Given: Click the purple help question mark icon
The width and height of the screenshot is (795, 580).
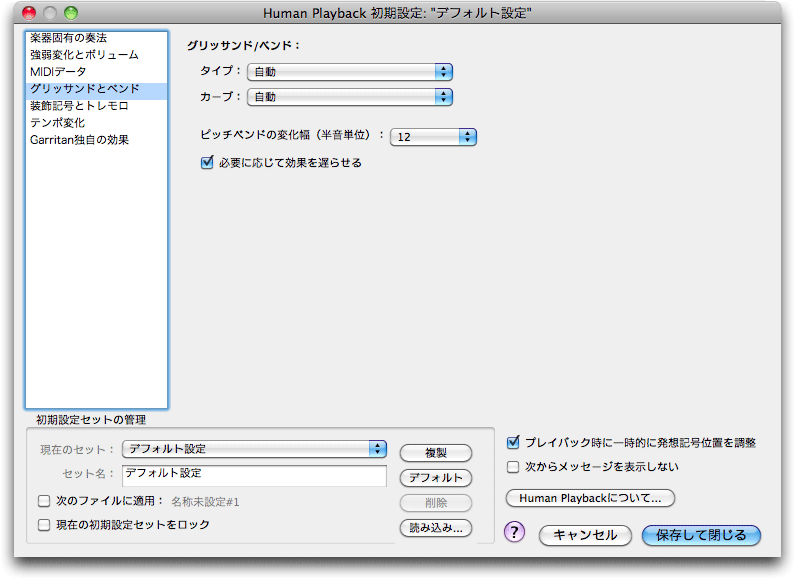Looking at the screenshot, I should pos(514,532).
